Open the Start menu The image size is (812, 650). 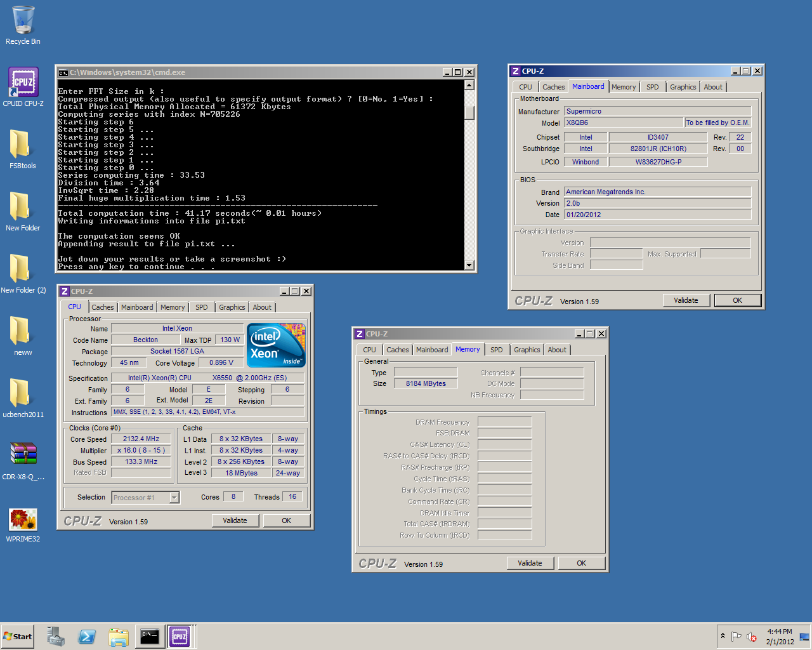point(18,637)
